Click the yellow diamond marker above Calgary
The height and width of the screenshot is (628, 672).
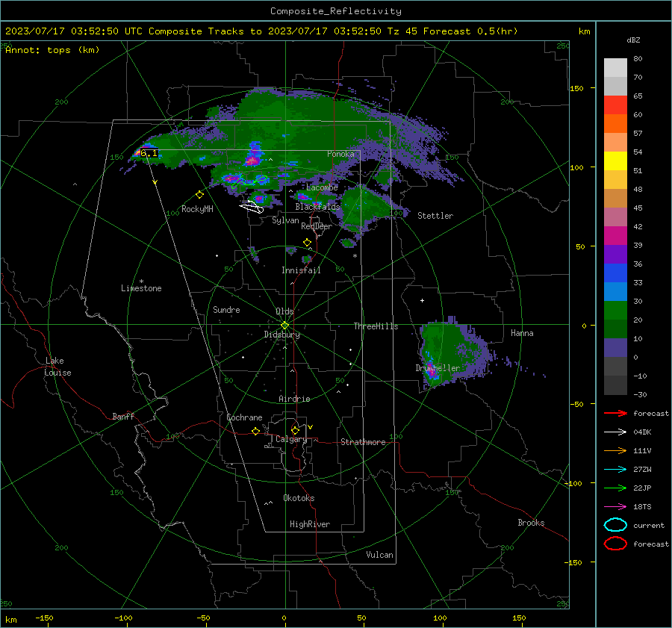295,430
